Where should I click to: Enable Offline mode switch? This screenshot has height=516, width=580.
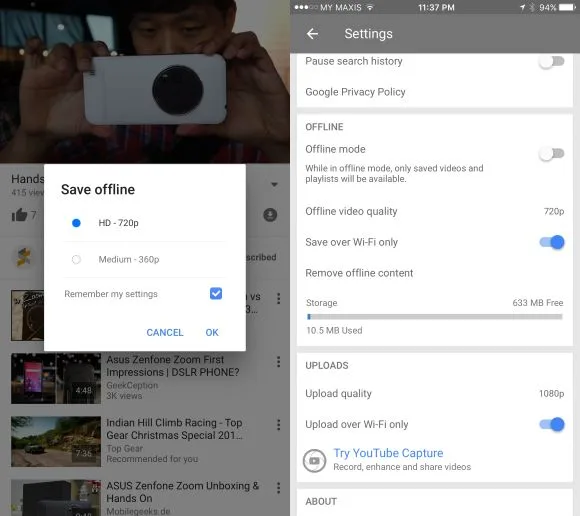[x=552, y=154]
